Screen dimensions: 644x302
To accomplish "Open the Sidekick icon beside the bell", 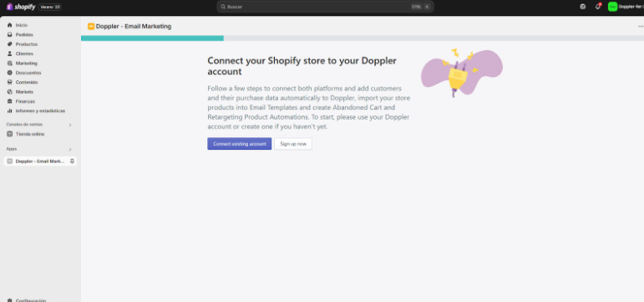I will click(582, 7).
